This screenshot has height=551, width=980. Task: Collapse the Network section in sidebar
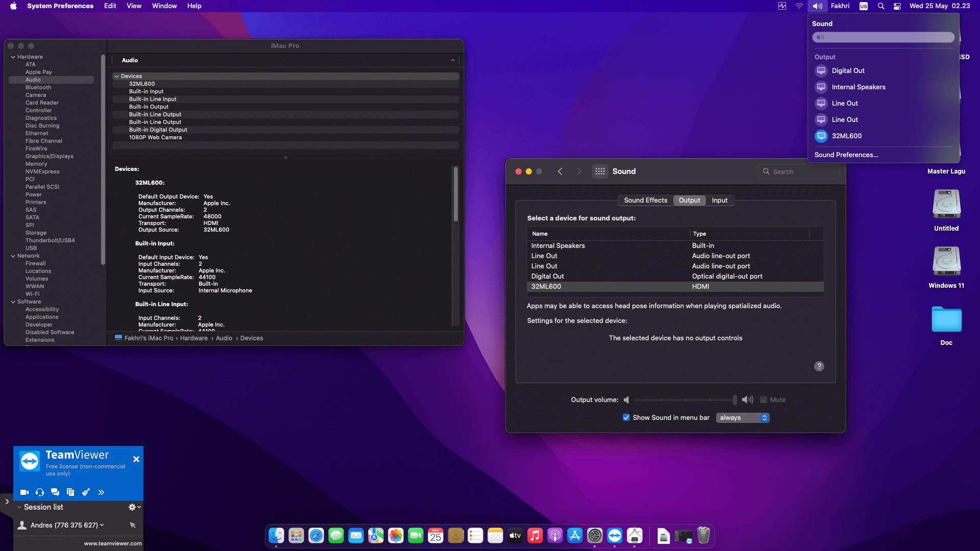click(x=13, y=256)
